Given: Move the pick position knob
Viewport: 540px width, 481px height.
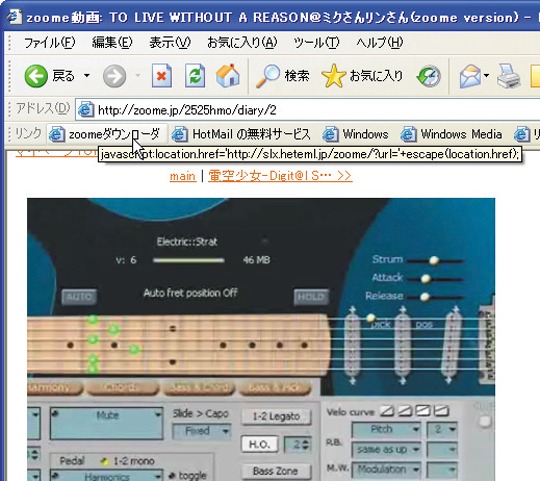Looking at the screenshot, I should tap(371, 318).
